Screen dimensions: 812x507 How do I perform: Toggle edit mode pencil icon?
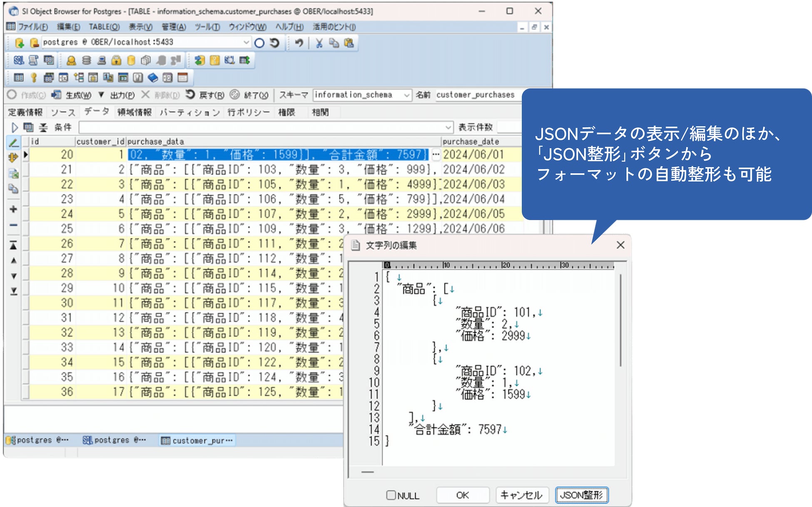(x=13, y=143)
